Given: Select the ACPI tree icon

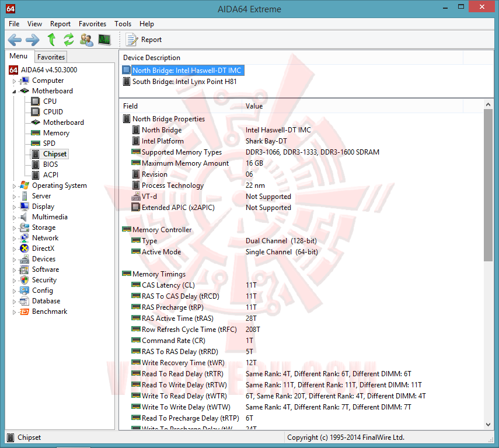Looking at the screenshot, I should [36, 175].
